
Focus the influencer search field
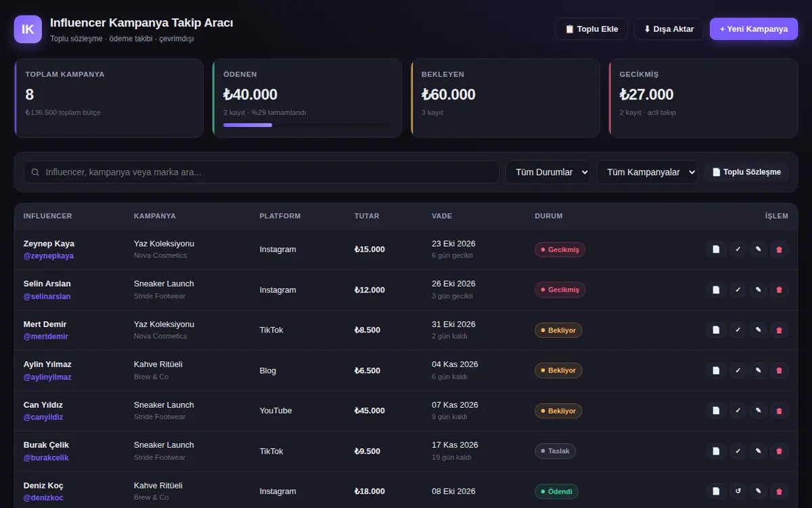tap(261, 172)
